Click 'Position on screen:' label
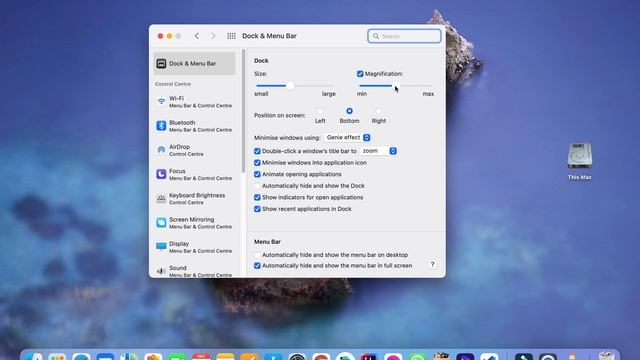The height and width of the screenshot is (360, 640). tap(280, 116)
